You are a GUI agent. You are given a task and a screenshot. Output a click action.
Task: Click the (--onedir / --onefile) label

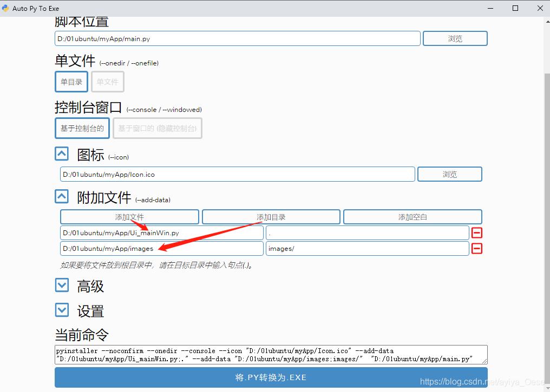(129, 63)
